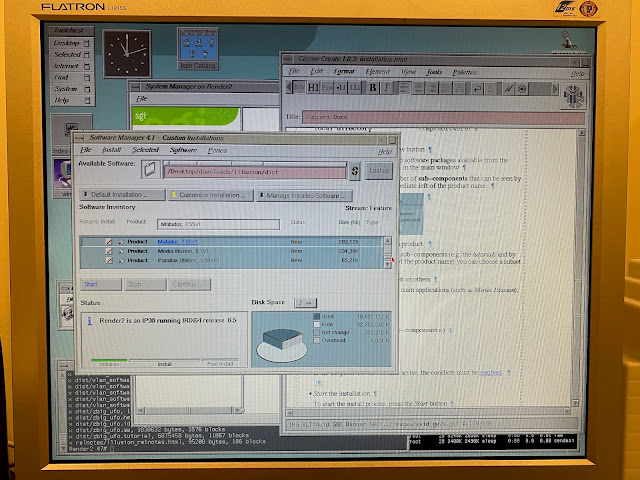Click the link tool icon in Cosmo Create
Image resolution: width=640 pixels, height=480 pixels.
point(508,89)
